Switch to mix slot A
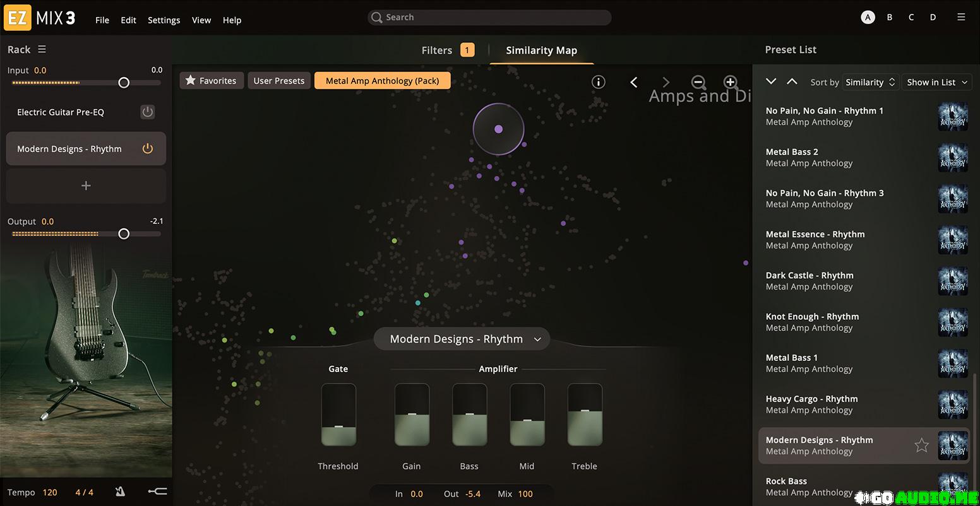The image size is (980, 506). pyautogui.click(x=868, y=18)
